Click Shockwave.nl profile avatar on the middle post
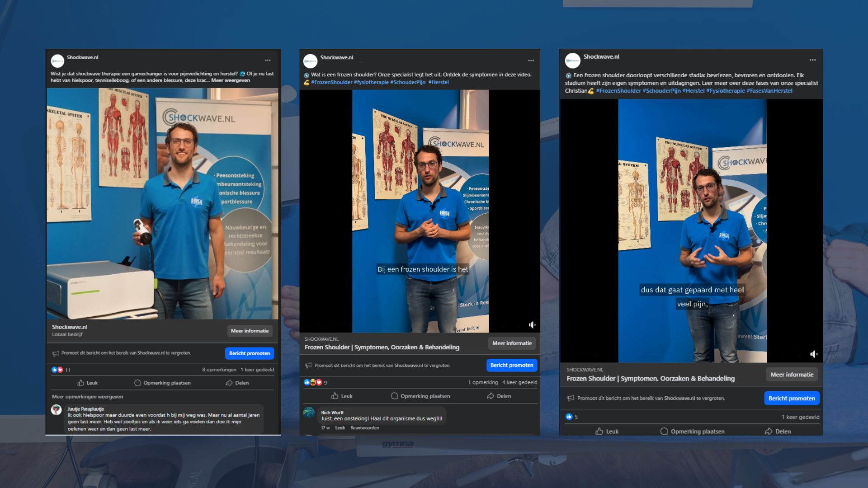 tap(310, 61)
